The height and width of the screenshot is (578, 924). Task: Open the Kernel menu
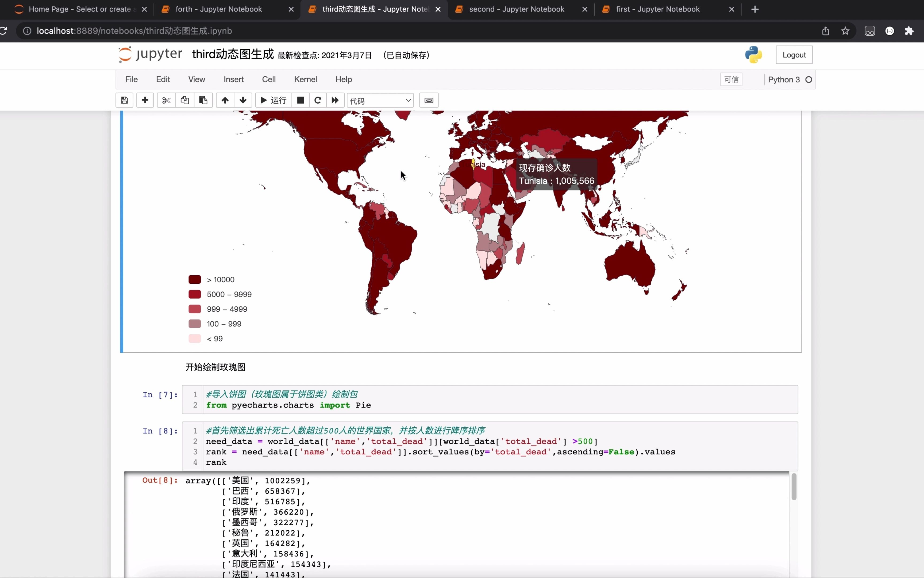pos(305,79)
